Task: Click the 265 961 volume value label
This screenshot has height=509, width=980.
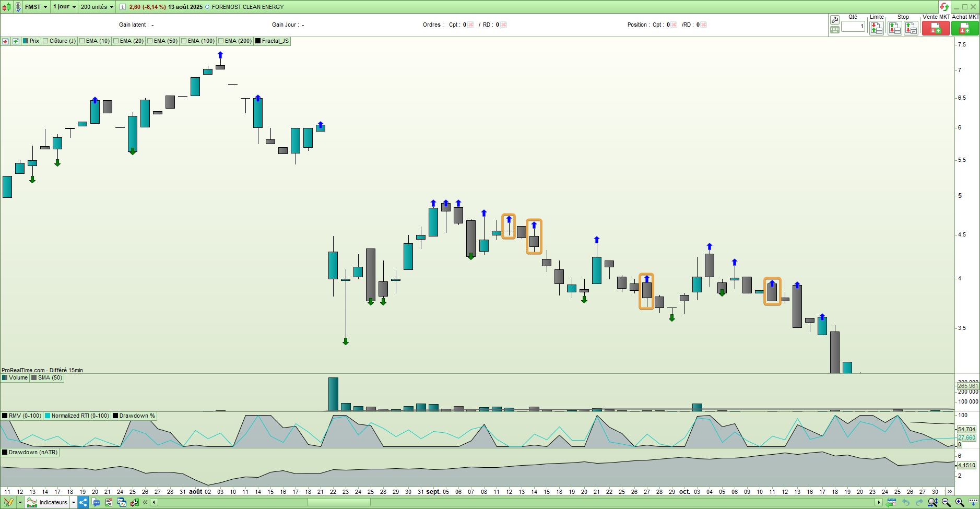Action: pyautogui.click(x=968, y=386)
